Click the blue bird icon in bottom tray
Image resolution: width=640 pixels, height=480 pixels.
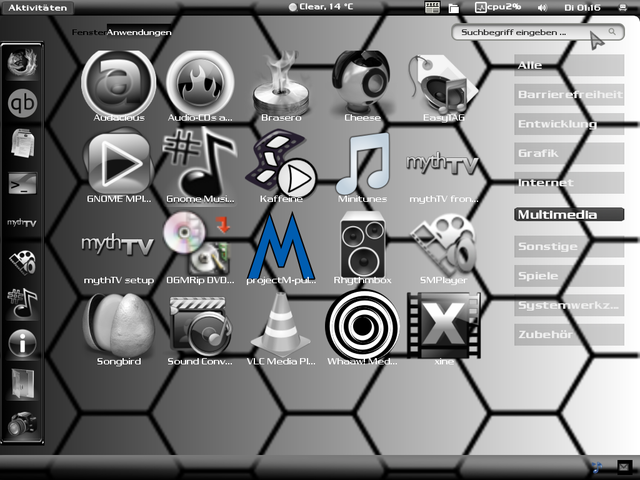click(596, 467)
